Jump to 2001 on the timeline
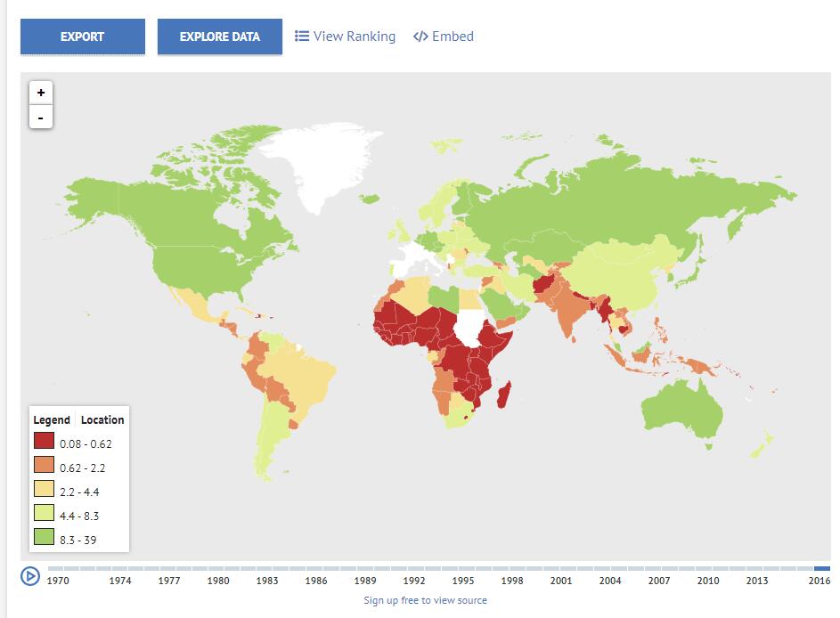This screenshot has height=618, width=840. pyautogui.click(x=561, y=581)
